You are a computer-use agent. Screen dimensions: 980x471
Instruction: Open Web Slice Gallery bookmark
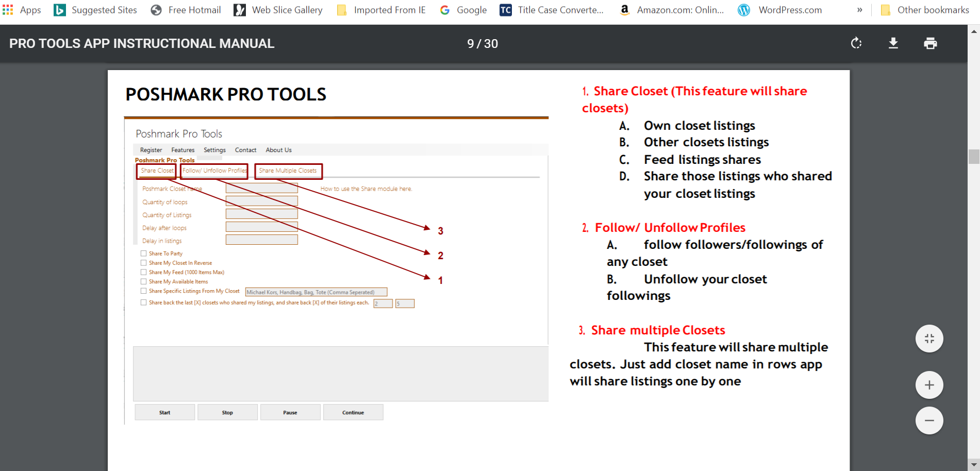278,10
